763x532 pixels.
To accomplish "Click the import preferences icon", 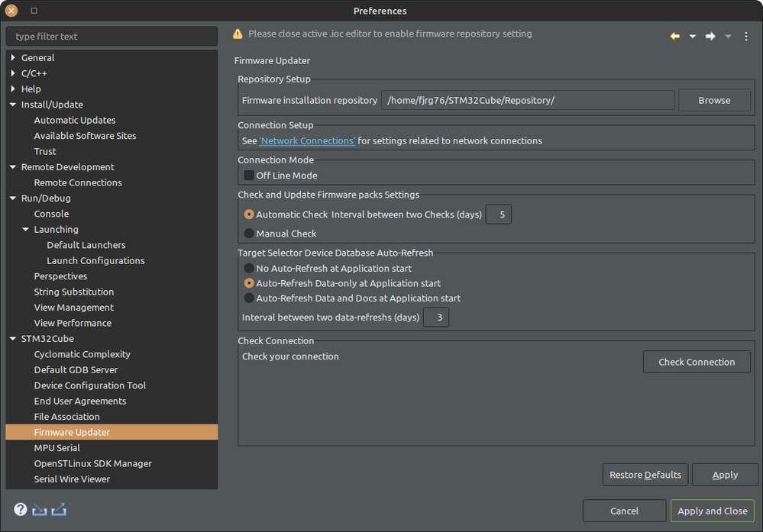I will click(40, 510).
